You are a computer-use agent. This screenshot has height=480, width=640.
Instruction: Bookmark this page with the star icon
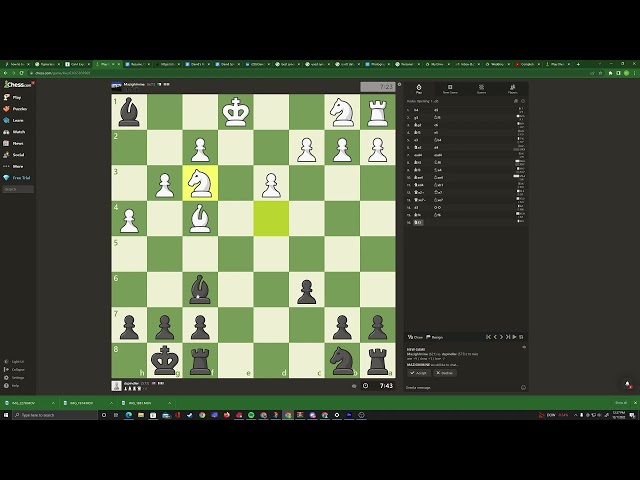pyautogui.click(x=600, y=73)
